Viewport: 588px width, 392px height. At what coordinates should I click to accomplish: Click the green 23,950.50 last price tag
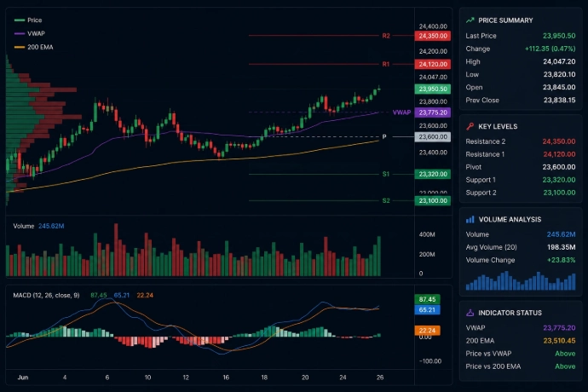click(x=433, y=89)
